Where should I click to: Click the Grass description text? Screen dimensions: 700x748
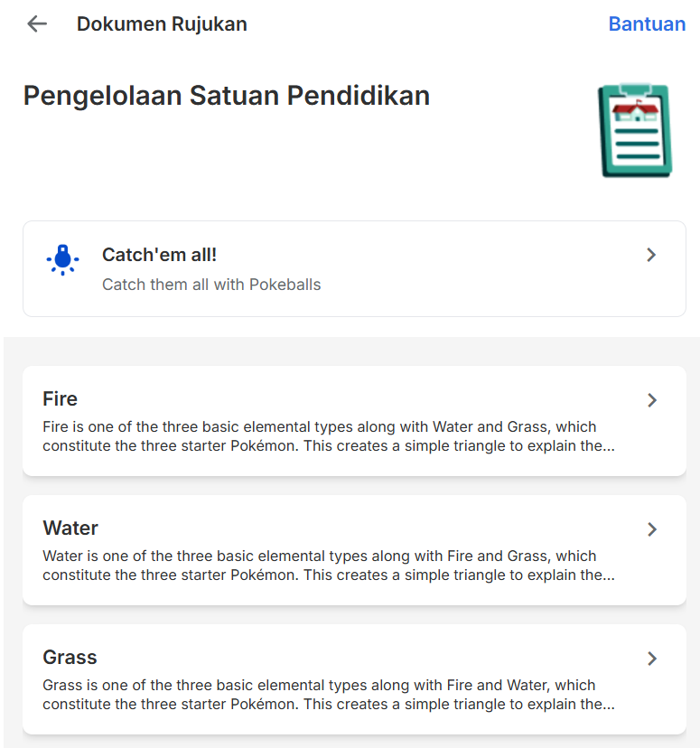[x=329, y=695]
